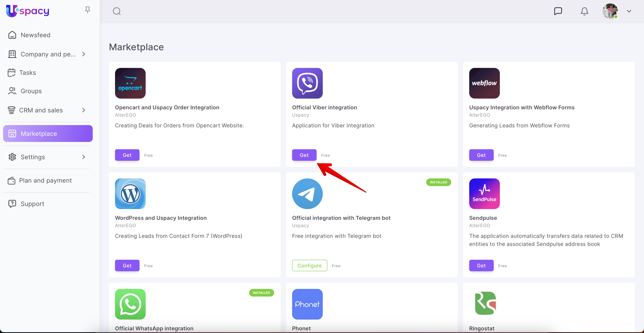Open the chat messages icon
The height and width of the screenshot is (333, 644).
pos(558,11)
